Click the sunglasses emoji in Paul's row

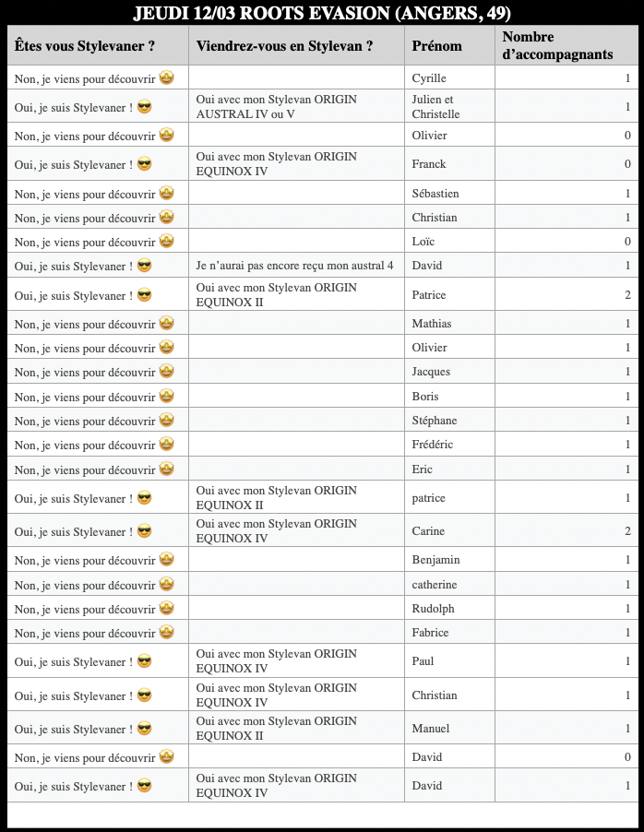tap(144, 661)
